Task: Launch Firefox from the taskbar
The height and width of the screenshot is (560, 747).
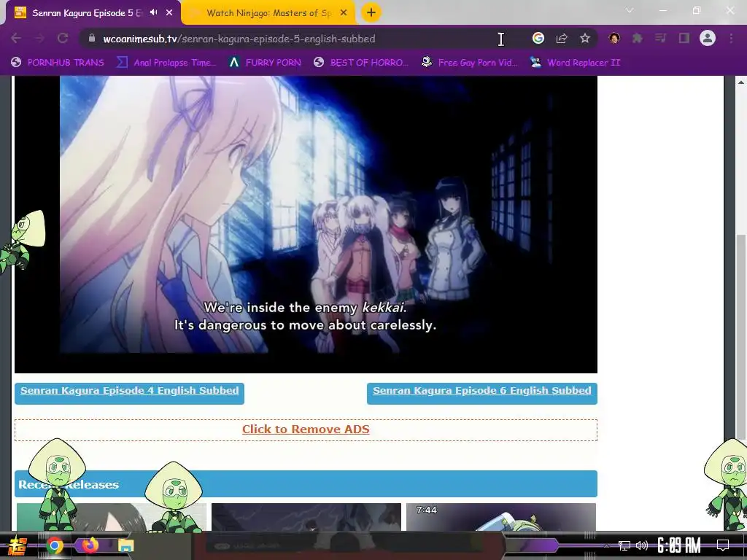Action: click(90, 545)
